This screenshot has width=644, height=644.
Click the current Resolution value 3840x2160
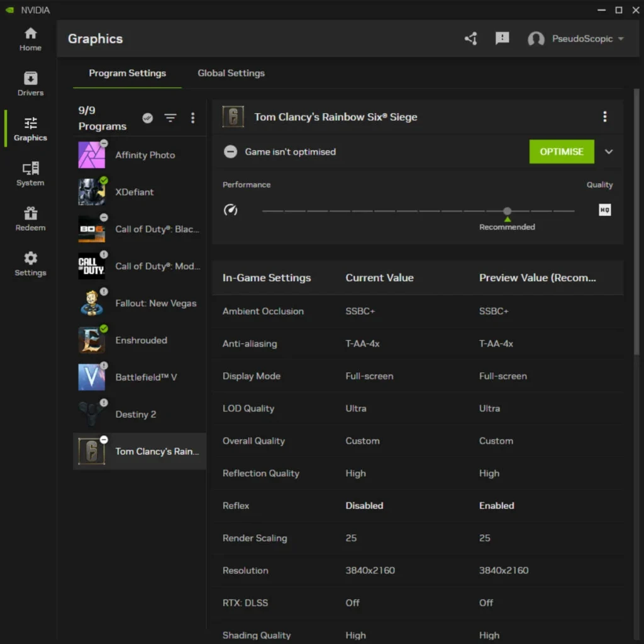pos(370,570)
